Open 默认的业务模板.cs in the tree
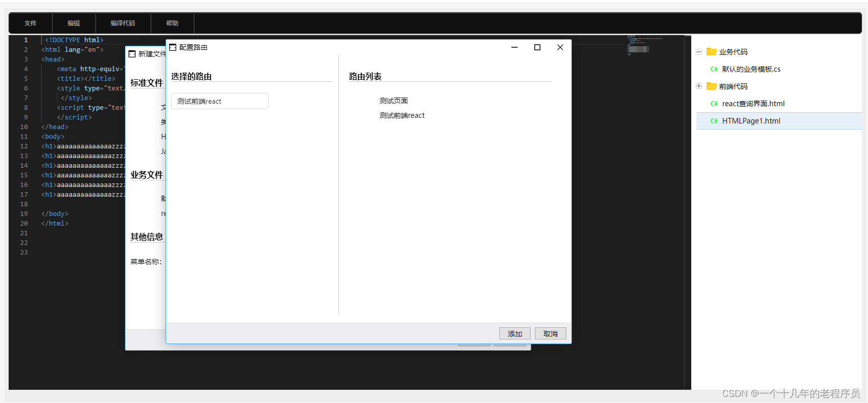This screenshot has height=403, width=868. [x=751, y=69]
